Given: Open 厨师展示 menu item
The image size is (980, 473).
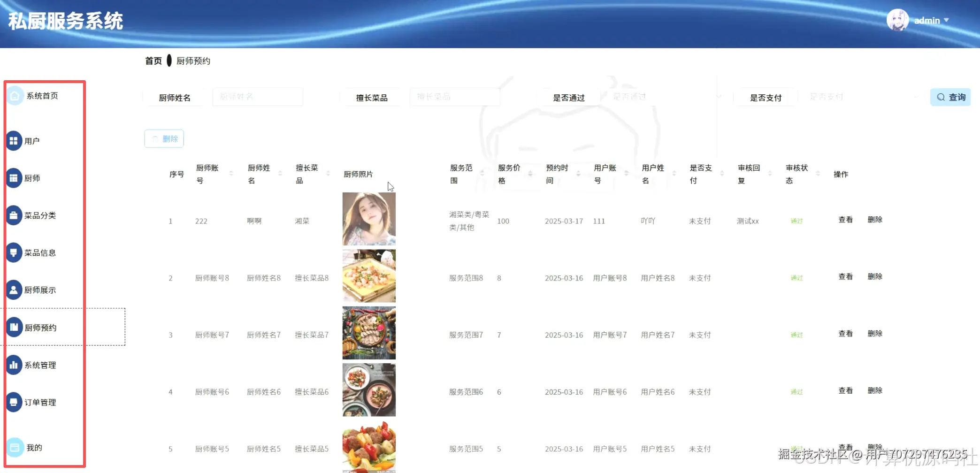Looking at the screenshot, I should (40, 290).
